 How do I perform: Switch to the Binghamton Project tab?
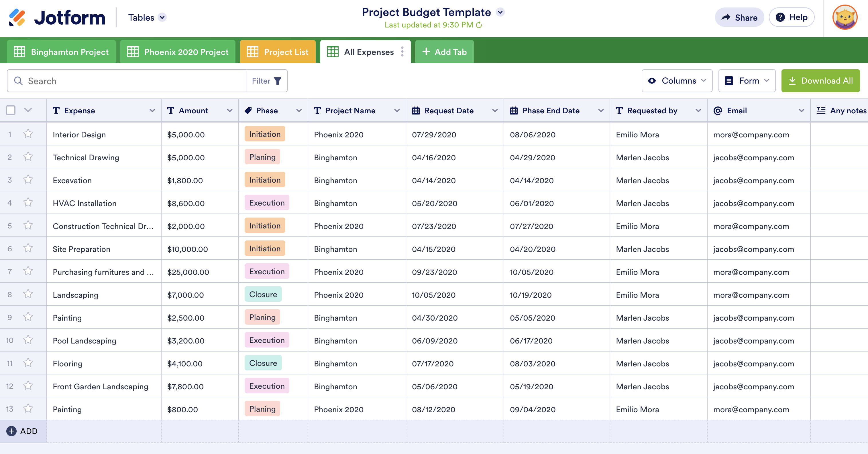click(x=61, y=52)
